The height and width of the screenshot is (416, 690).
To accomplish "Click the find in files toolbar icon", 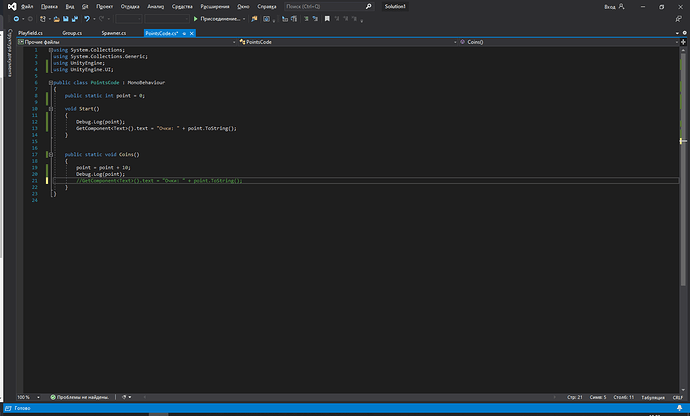I will (x=254, y=19).
